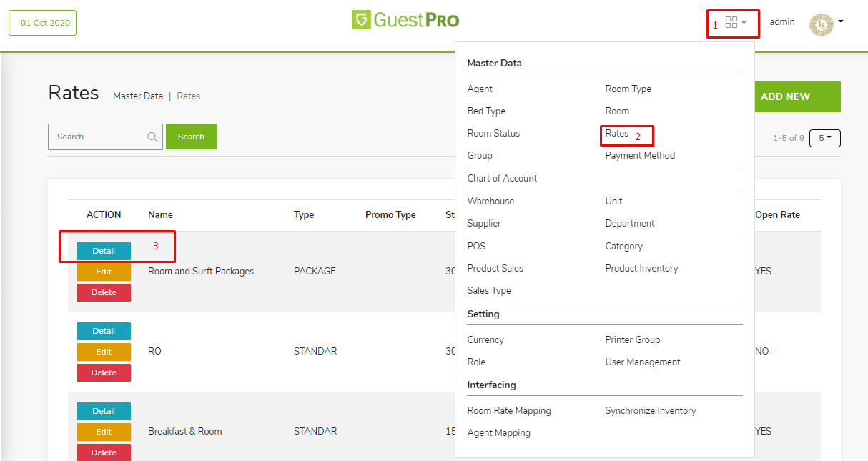Click the Breakfast & Room name cell
This screenshot has height=461, width=868.
[185, 431]
